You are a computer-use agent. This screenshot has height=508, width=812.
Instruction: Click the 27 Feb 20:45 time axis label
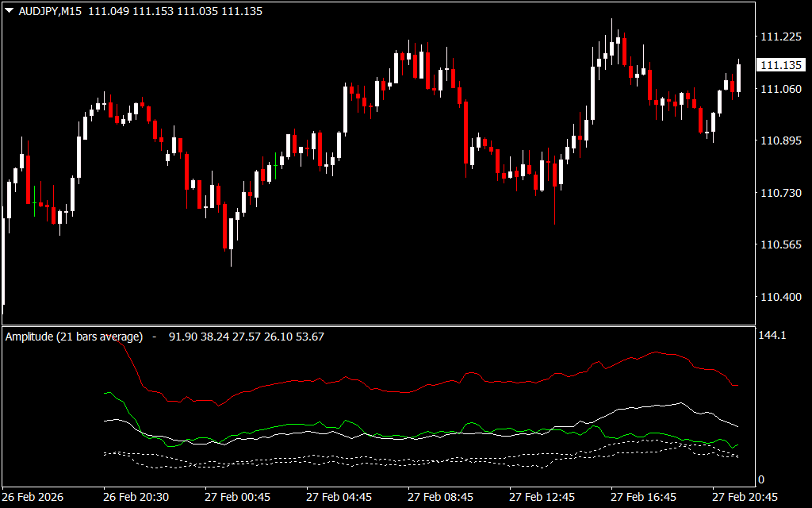click(x=745, y=497)
